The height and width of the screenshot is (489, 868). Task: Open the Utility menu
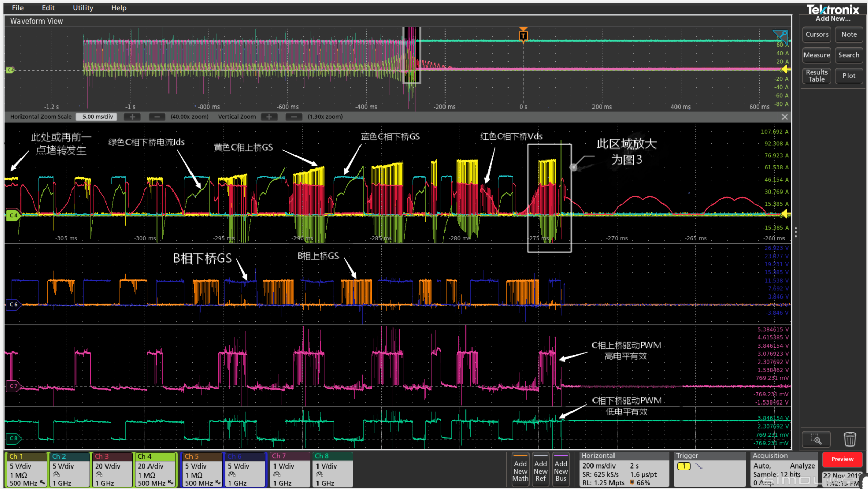click(83, 8)
